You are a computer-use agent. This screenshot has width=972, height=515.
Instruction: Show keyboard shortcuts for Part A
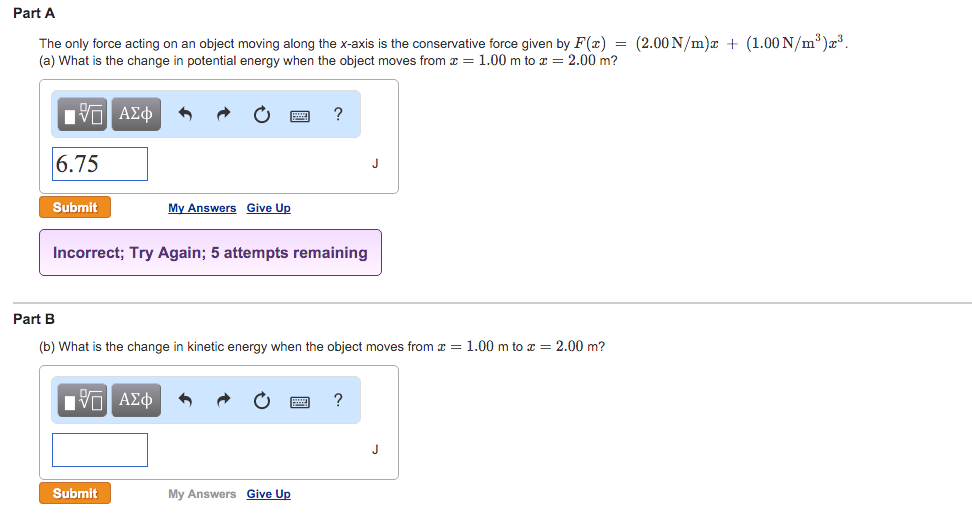click(300, 116)
